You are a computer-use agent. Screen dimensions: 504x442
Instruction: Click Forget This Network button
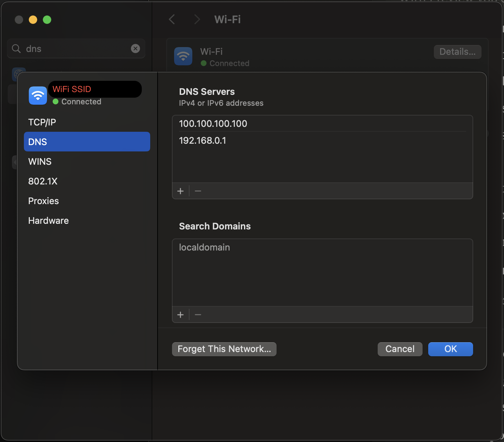tap(224, 349)
